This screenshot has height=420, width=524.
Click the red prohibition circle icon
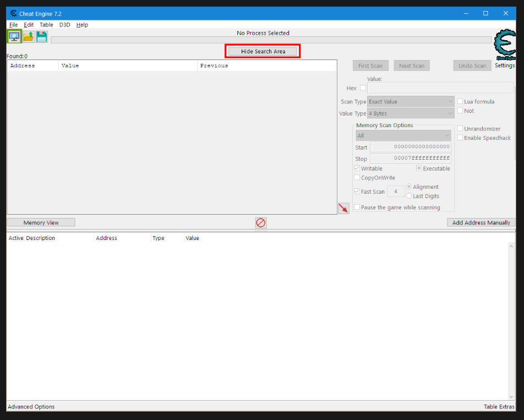point(260,222)
